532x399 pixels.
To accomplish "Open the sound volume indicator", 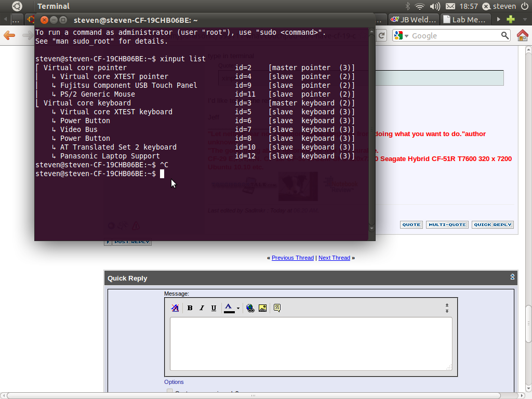I will point(435,6).
